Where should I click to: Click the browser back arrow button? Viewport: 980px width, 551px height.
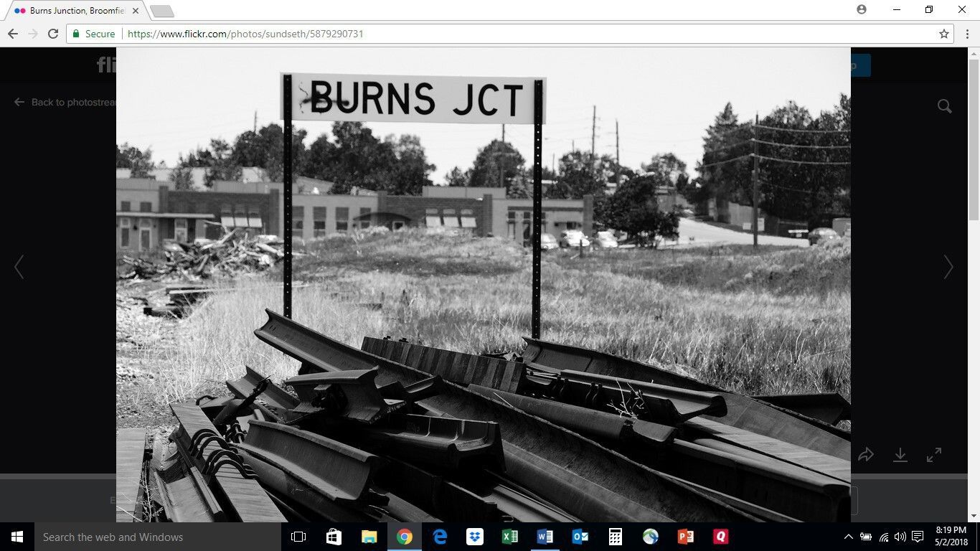[x=13, y=34]
